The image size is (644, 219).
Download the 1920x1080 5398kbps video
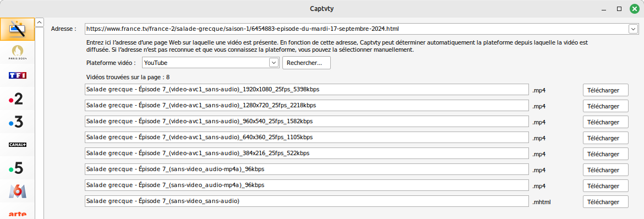click(x=605, y=90)
